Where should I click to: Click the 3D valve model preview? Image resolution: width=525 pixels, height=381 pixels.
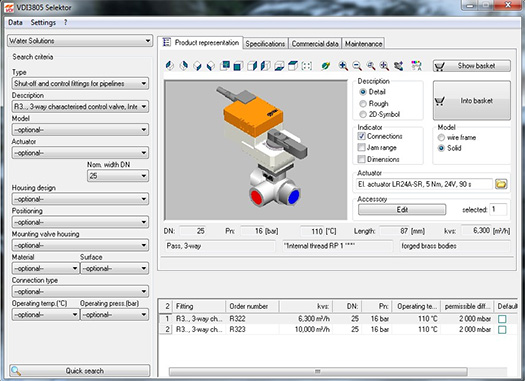pyautogui.click(x=256, y=150)
